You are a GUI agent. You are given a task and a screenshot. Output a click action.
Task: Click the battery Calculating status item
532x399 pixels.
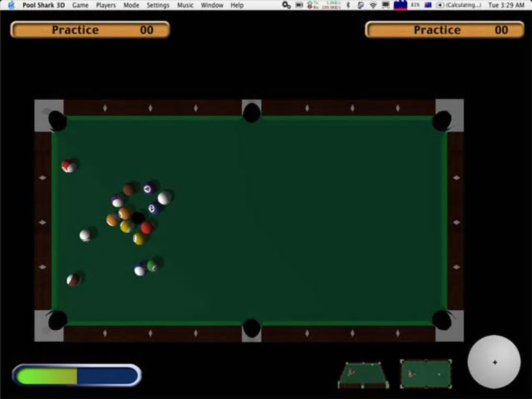(x=458, y=5)
